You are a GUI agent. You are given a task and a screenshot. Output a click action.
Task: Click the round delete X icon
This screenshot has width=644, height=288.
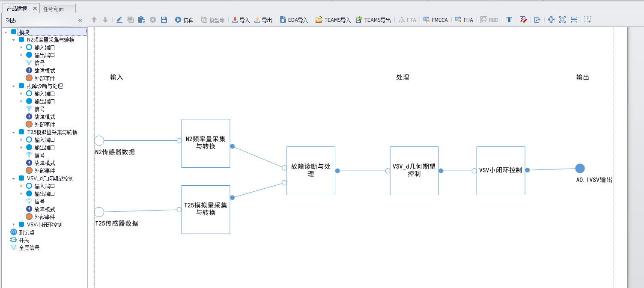click(x=153, y=20)
